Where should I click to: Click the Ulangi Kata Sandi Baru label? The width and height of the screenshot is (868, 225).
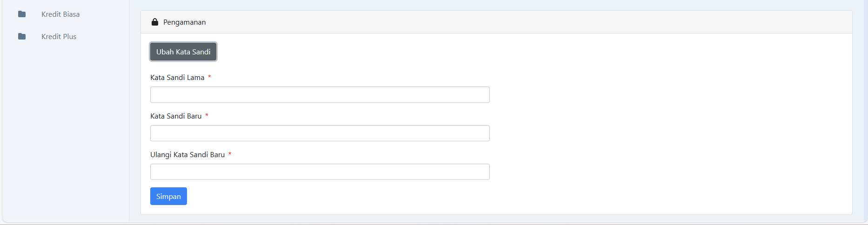(187, 155)
